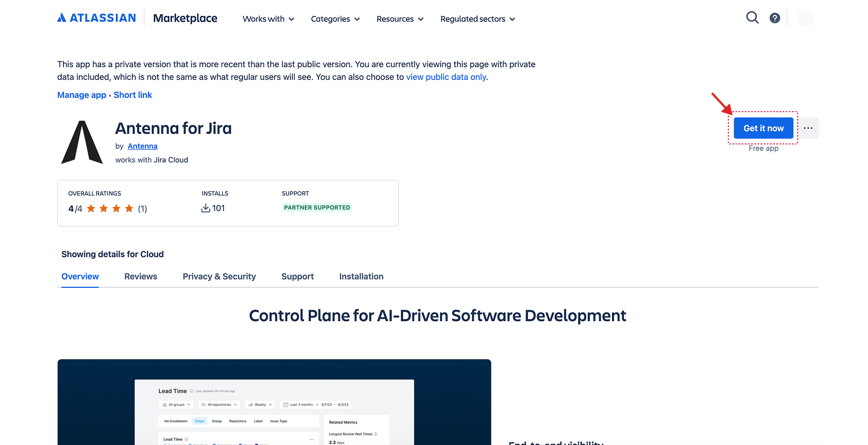
Task: Follow the view public data only link
Action: 446,77
